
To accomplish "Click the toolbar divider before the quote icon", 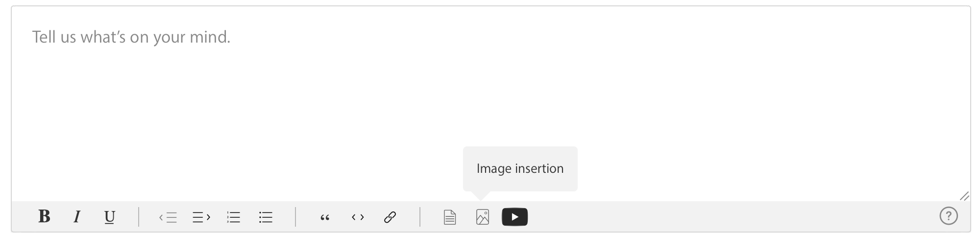I will coord(295,217).
